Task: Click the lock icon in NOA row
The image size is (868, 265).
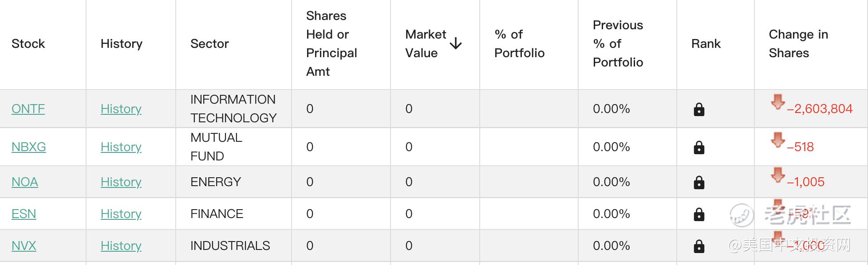Action: click(699, 183)
